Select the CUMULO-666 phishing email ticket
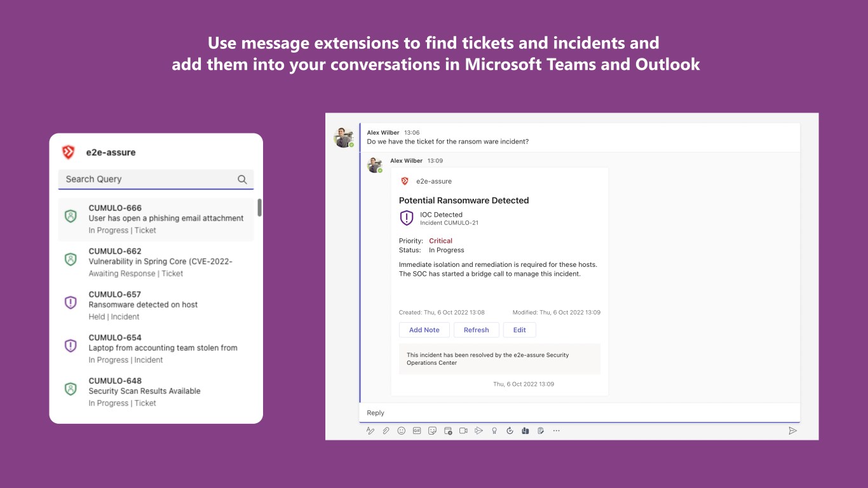Viewport: 868px width, 488px height. (x=156, y=219)
